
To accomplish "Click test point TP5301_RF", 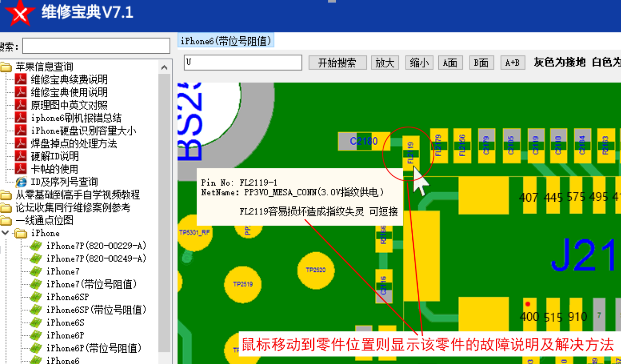I will (195, 233).
